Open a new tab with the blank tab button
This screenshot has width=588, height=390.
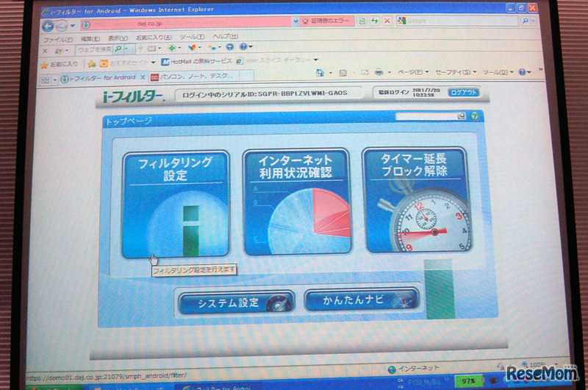point(246,76)
